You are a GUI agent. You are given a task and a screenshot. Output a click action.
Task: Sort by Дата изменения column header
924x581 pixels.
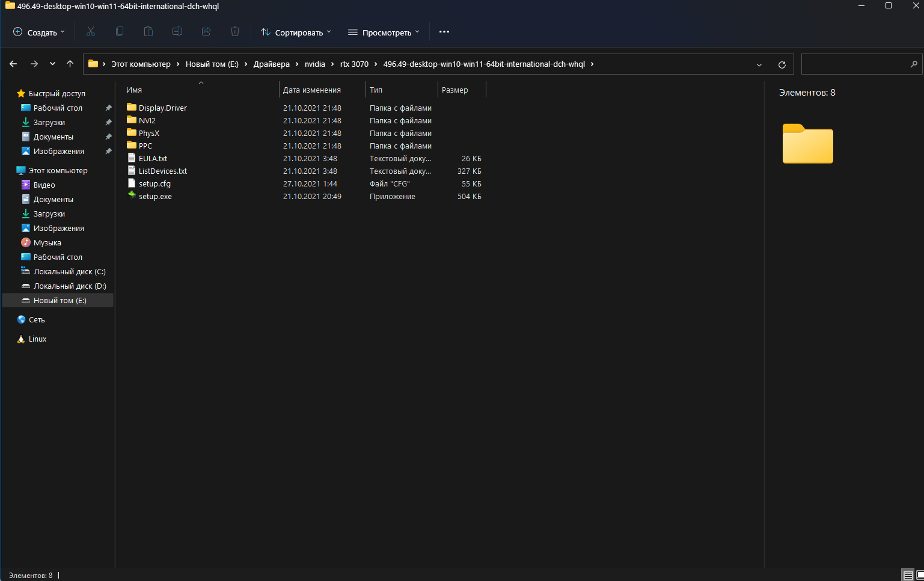pyautogui.click(x=322, y=90)
